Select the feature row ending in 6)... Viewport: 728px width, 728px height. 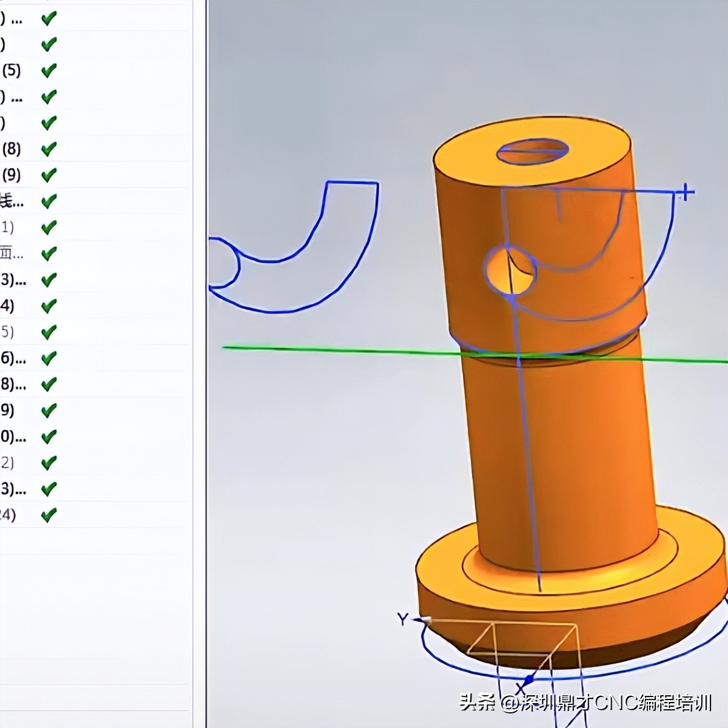12,358
